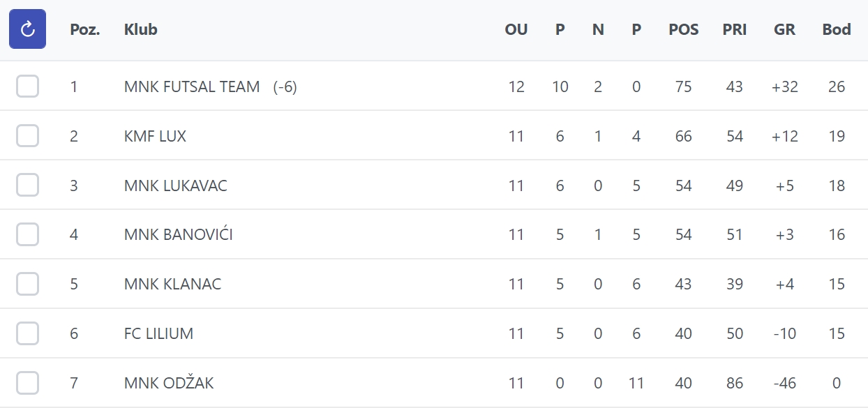Click the MNK ODŽAK club name
Screen dimensions: 868x408
point(169,383)
